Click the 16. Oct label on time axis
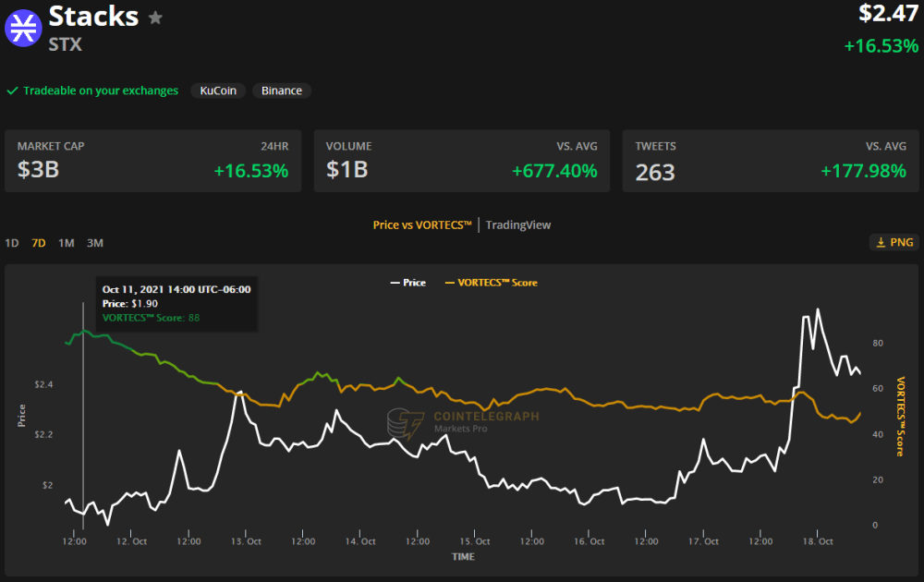Screen dimensions: 924x582 589,541
